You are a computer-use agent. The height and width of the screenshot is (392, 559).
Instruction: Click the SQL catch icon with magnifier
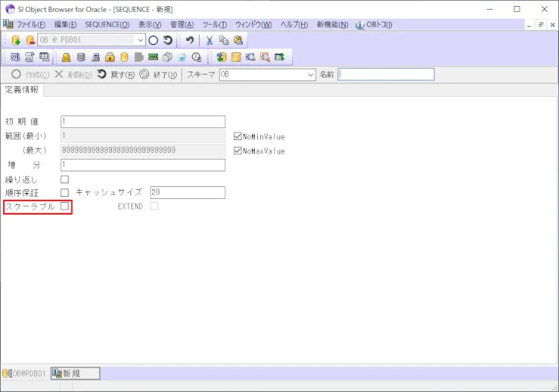pos(265,57)
